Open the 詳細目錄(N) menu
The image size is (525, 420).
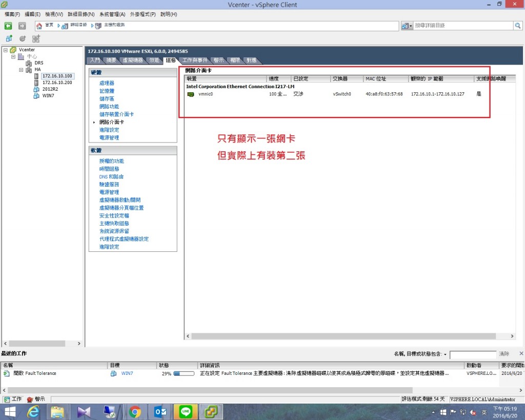point(81,14)
